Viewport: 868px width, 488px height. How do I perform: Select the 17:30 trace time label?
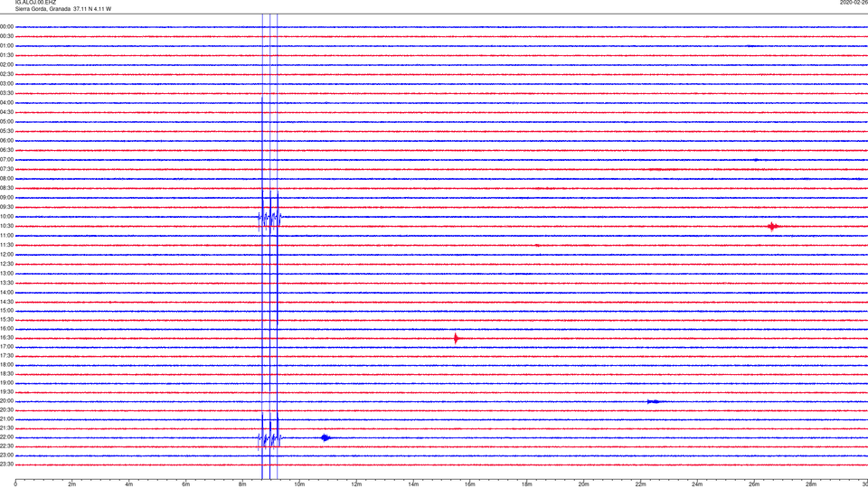coord(6,356)
